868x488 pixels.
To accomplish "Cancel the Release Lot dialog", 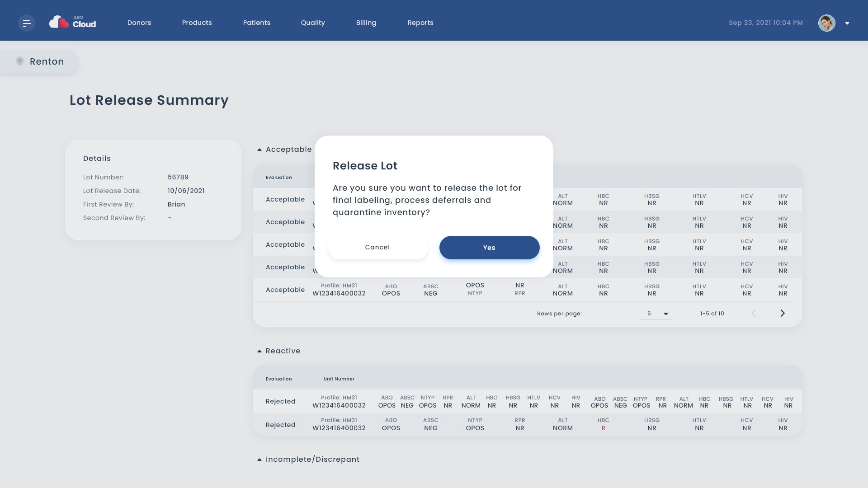I will [x=378, y=247].
